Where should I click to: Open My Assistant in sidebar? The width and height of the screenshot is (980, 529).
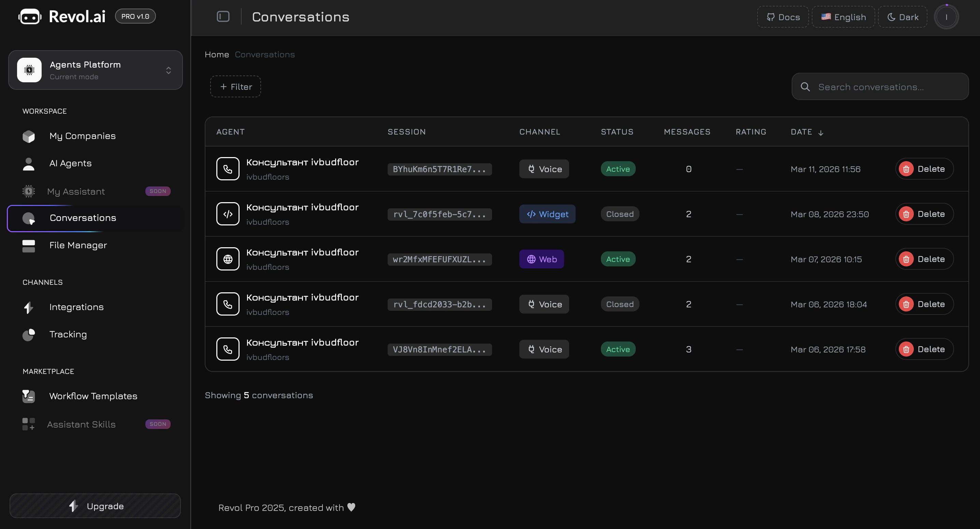pos(95,191)
